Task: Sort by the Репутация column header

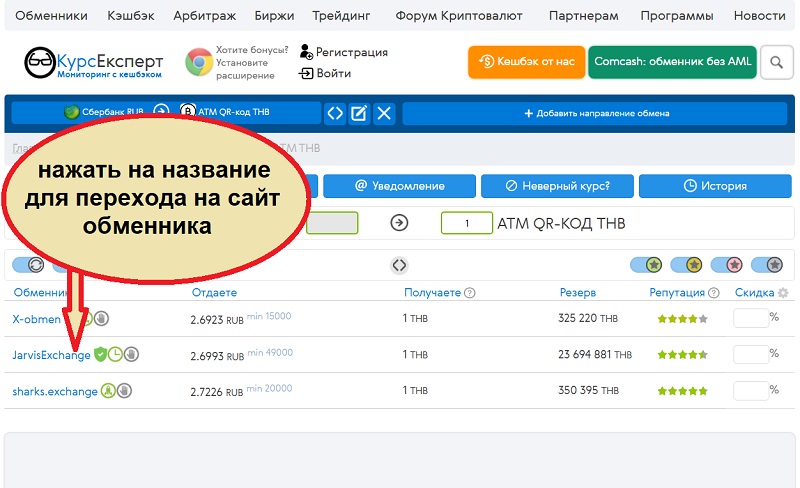Action: 677,292
